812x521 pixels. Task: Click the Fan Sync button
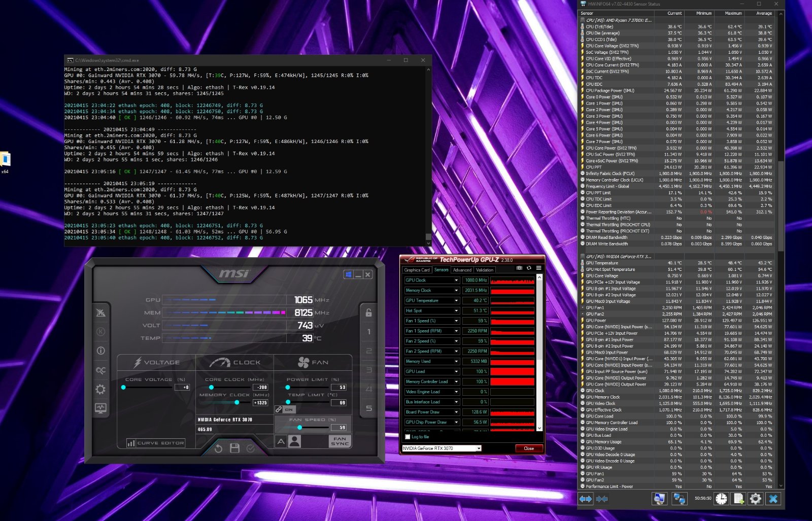point(340,441)
